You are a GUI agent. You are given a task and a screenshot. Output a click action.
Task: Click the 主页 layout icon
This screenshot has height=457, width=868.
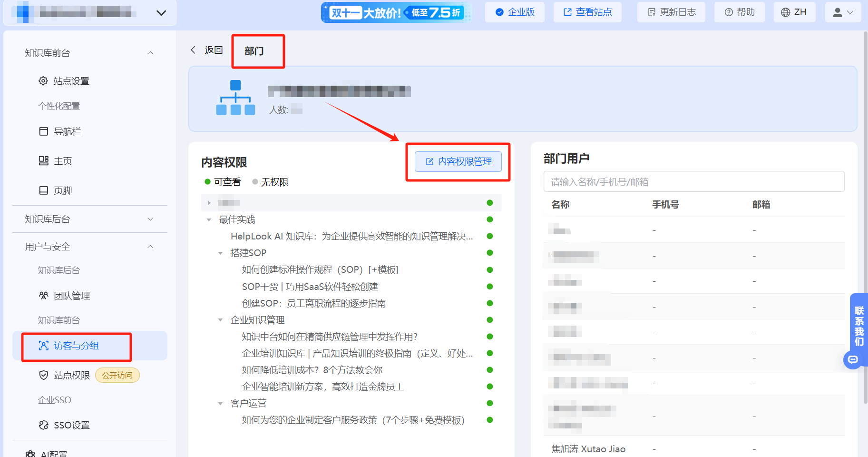[43, 161]
